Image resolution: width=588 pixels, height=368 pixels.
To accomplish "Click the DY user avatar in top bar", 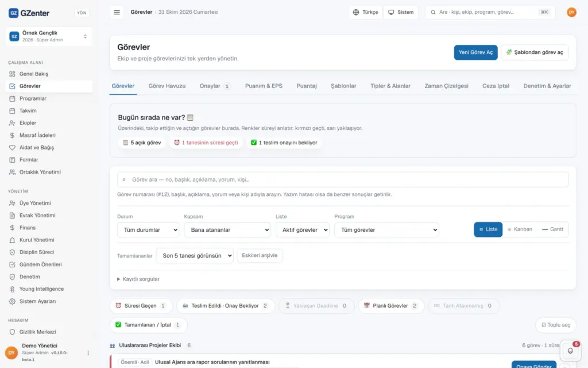I will pos(571,12).
